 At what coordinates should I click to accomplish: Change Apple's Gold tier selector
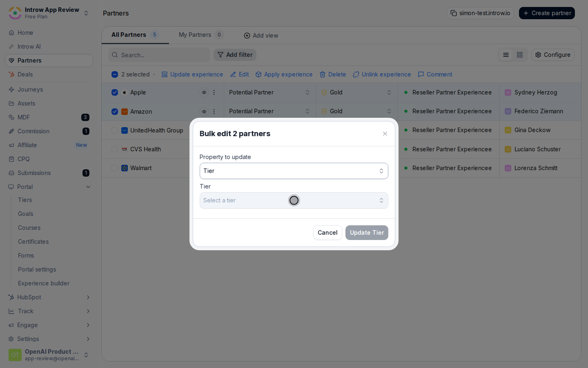[356, 92]
